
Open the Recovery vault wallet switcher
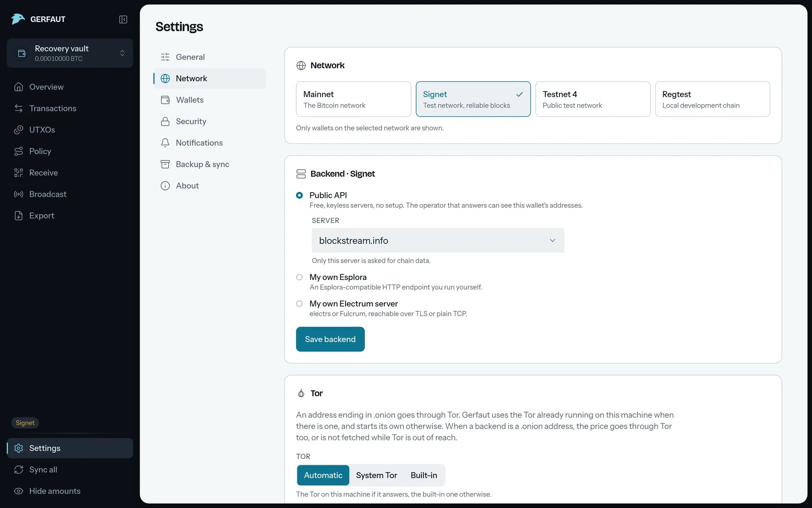coord(70,53)
